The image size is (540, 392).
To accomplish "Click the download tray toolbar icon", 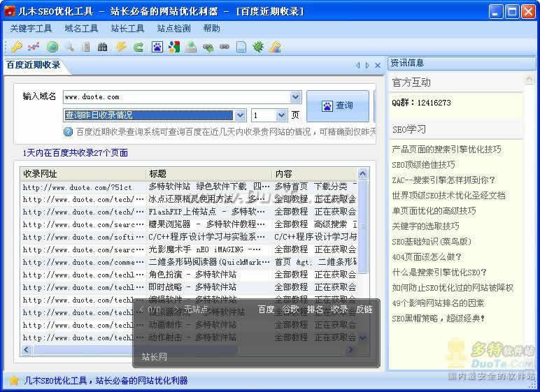I will pos(191,46).
